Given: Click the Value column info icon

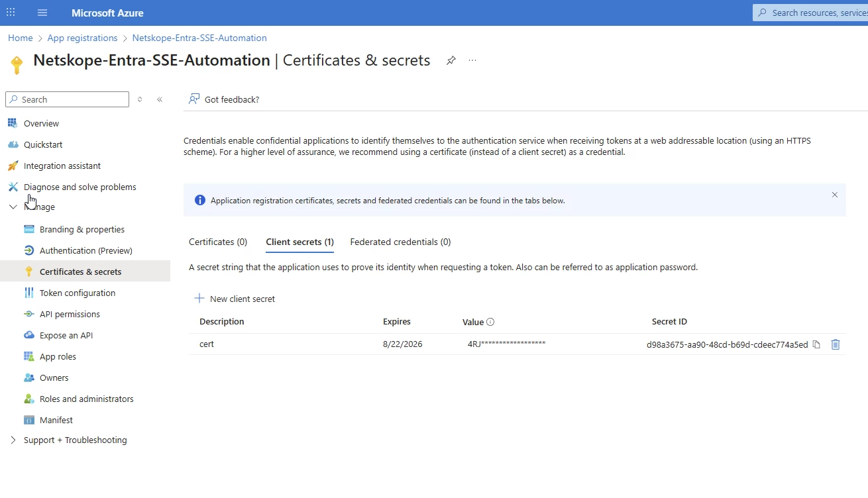Looking at the screenshot, I should pyautogui.click(x=490, y=322).
